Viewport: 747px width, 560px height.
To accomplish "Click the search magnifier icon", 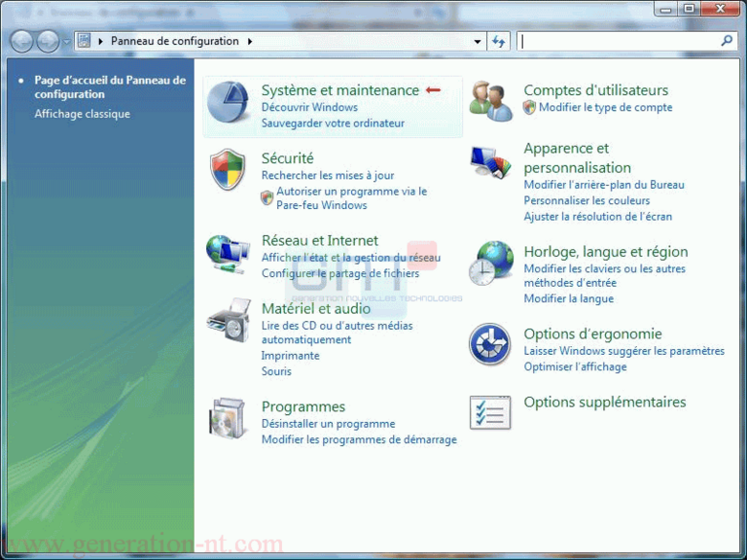I will click(x=727, y=41).
